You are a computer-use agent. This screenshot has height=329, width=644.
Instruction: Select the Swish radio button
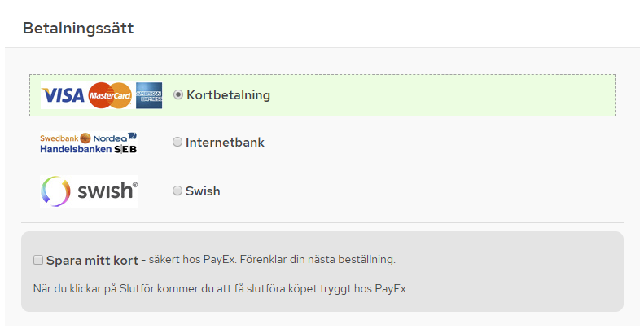[177, 191]
